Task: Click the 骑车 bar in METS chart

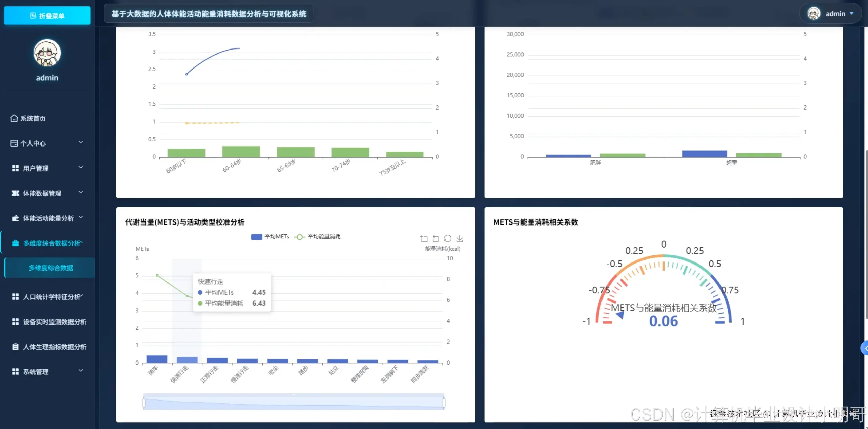Action: [x=157, y=359]
